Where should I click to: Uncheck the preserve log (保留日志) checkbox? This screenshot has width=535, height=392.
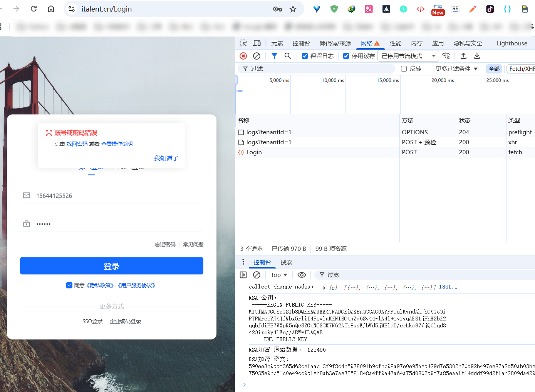tap(305, 56)
